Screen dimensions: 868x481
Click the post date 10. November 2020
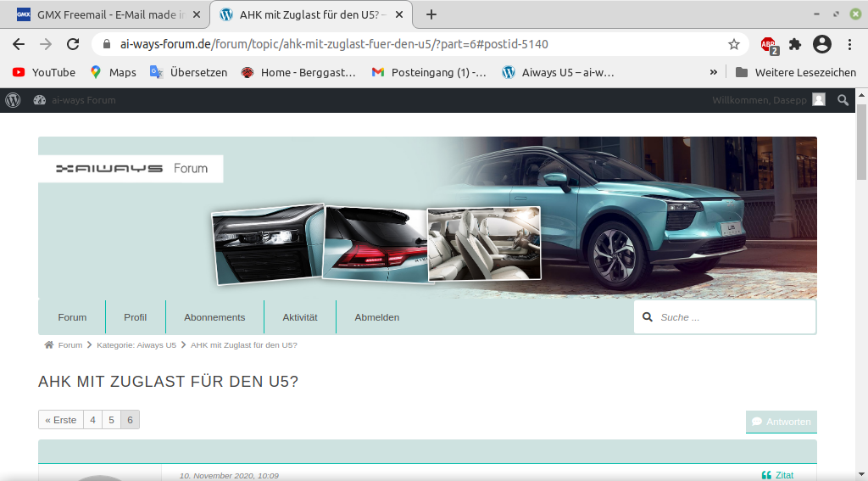tap(229, 475)
